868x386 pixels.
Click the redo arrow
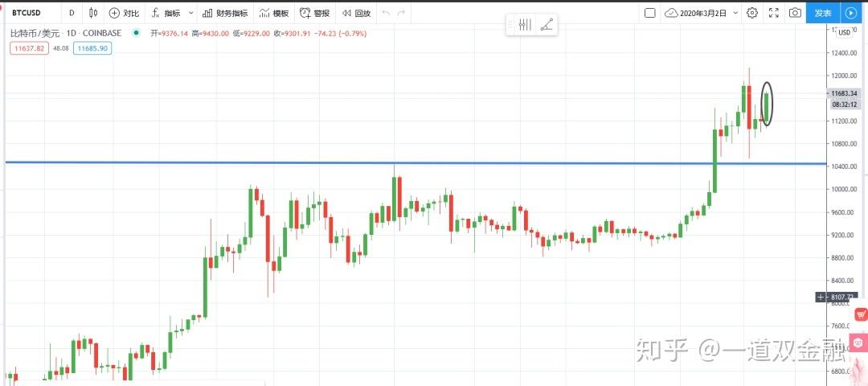click(402, 13)
